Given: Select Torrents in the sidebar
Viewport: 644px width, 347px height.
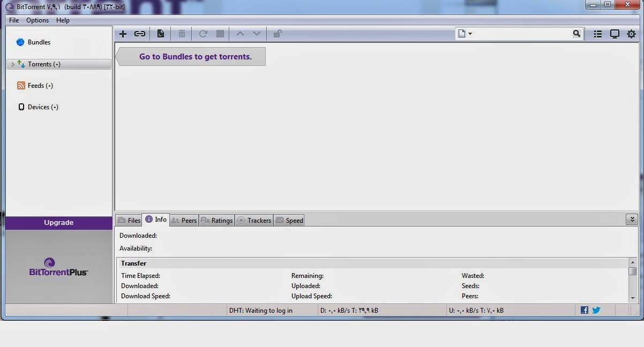Looking at the screenshot, I should point(59,64).
